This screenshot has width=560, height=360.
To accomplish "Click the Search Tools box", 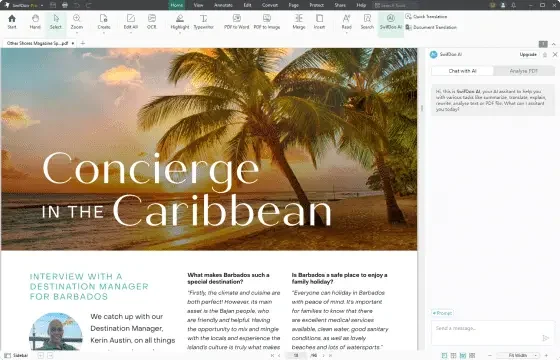I will tap(395, 5).
